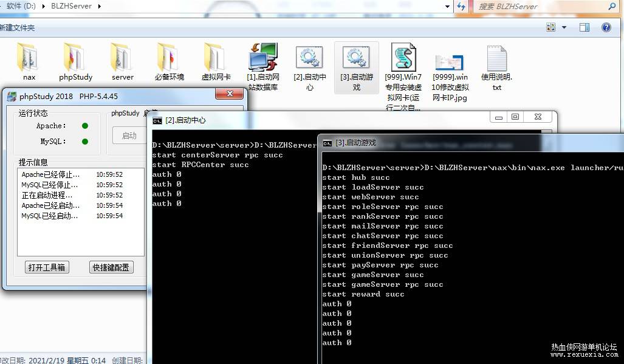Click the 打开工具箱 button in phpStudy
Image resolution: width=624 pixels, height=364 pixels.
[47, 267]
